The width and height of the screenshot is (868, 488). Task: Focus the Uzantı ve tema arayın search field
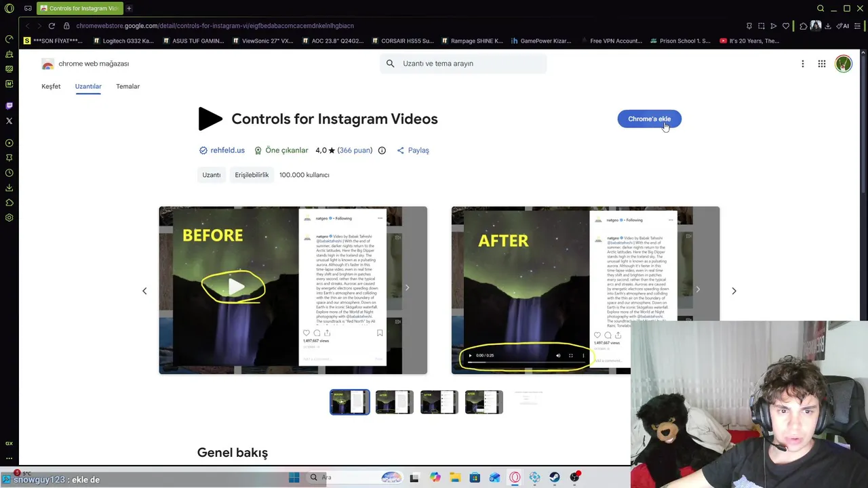(463, 64)
